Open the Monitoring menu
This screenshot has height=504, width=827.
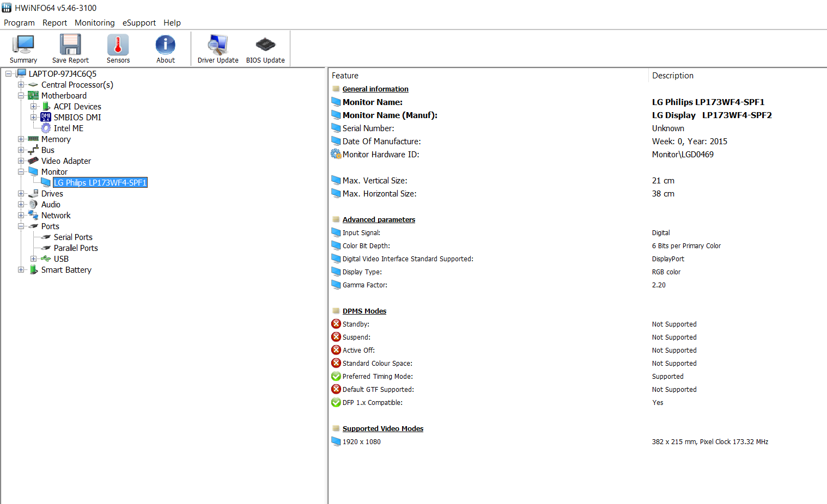(x=95, y=23)
